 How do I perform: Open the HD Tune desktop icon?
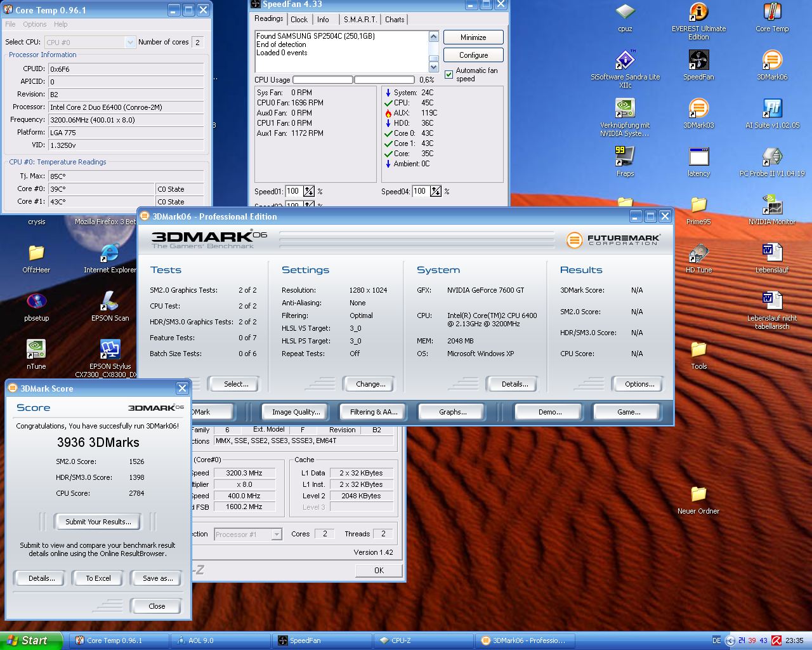coord(698,258)
